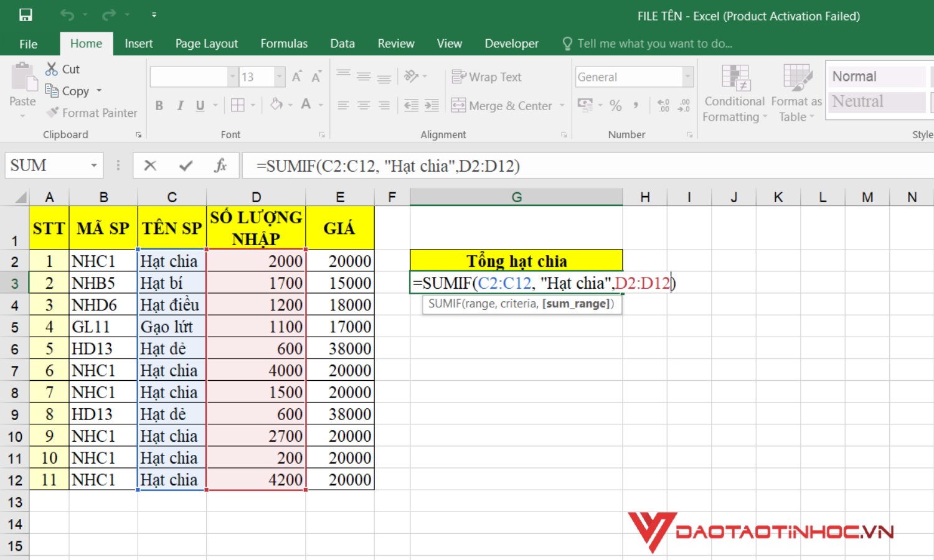
Task: Click the Middle Align icon
Action: tap(364, 77)
